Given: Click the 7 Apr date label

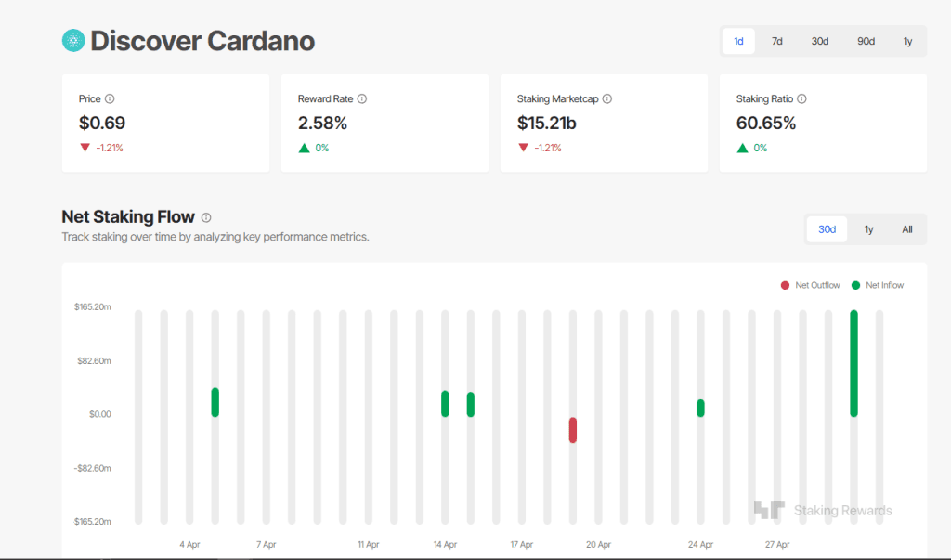Looking at the screenshot, I should [267, 545].
